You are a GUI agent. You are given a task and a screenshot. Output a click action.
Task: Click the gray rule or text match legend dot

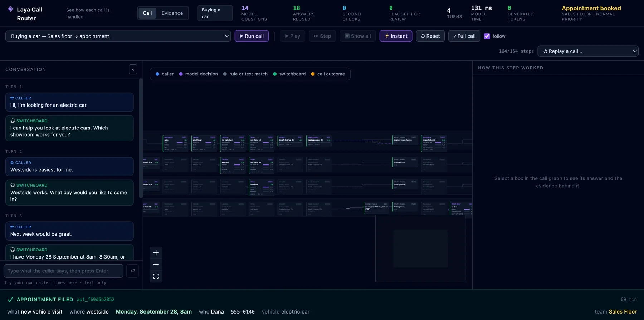pyautogui.click(x=225, y=74)
